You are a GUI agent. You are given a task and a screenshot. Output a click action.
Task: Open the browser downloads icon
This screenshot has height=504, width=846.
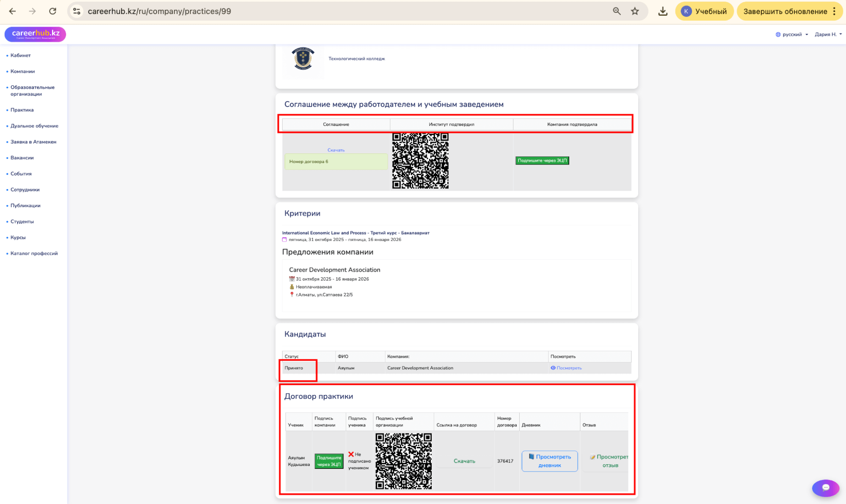663,11
